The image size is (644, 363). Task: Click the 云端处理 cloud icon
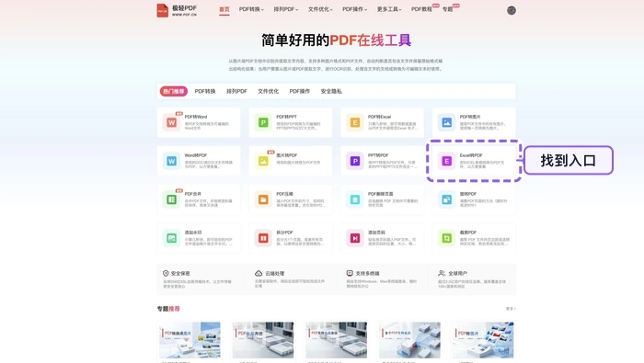[x=259, y=273]
